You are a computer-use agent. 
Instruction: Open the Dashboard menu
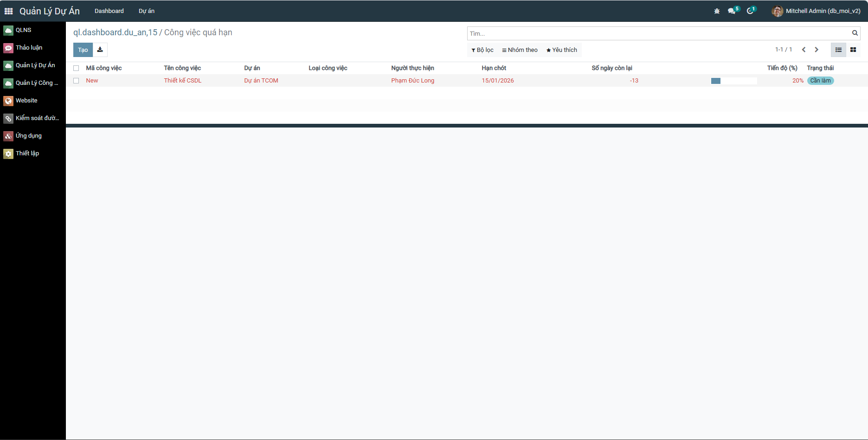pyautogui.click(x=109, y=11)
